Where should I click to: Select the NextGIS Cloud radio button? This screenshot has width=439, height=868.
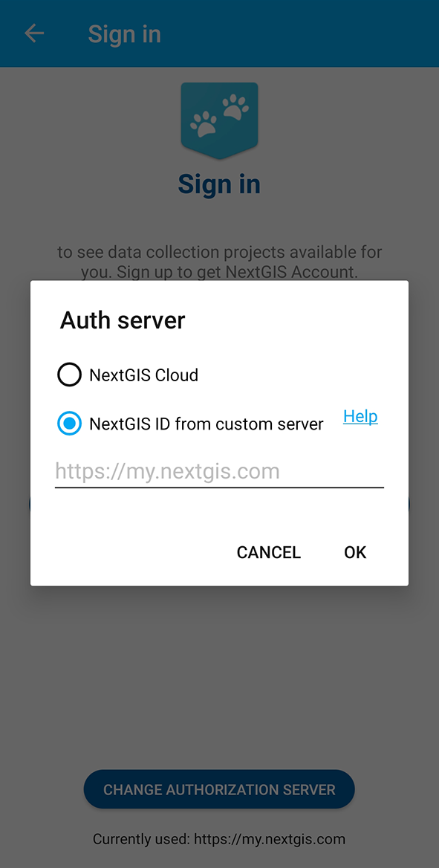click(x=69, y=375)
